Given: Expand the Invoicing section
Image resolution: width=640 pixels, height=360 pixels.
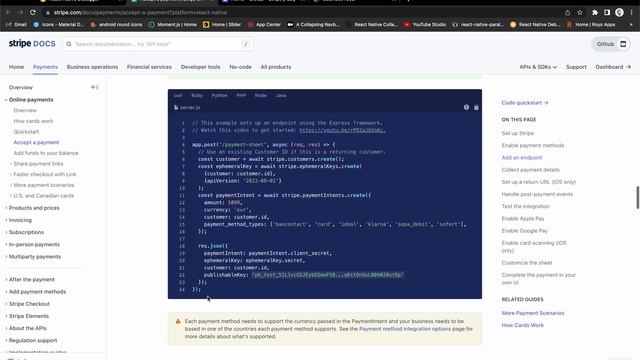Looking at the screenshot, I should click(6, 220).
